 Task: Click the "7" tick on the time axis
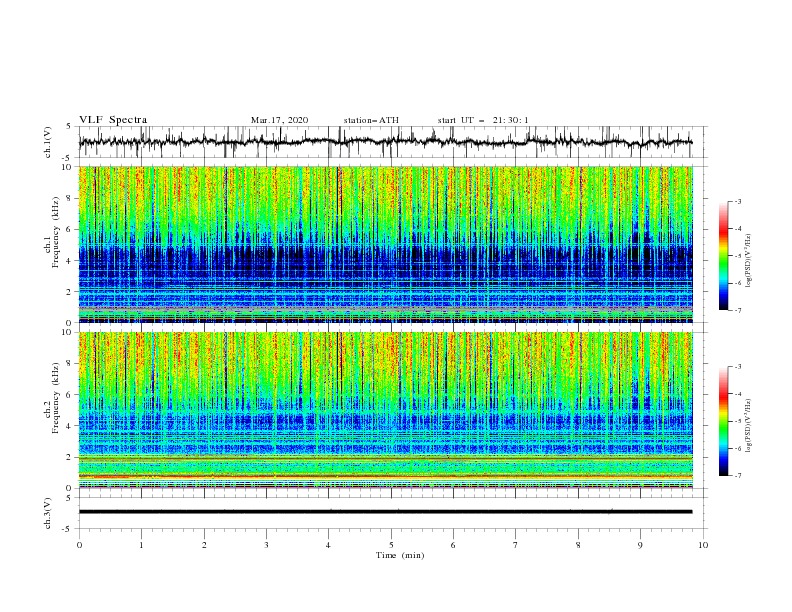pos(516,545)
